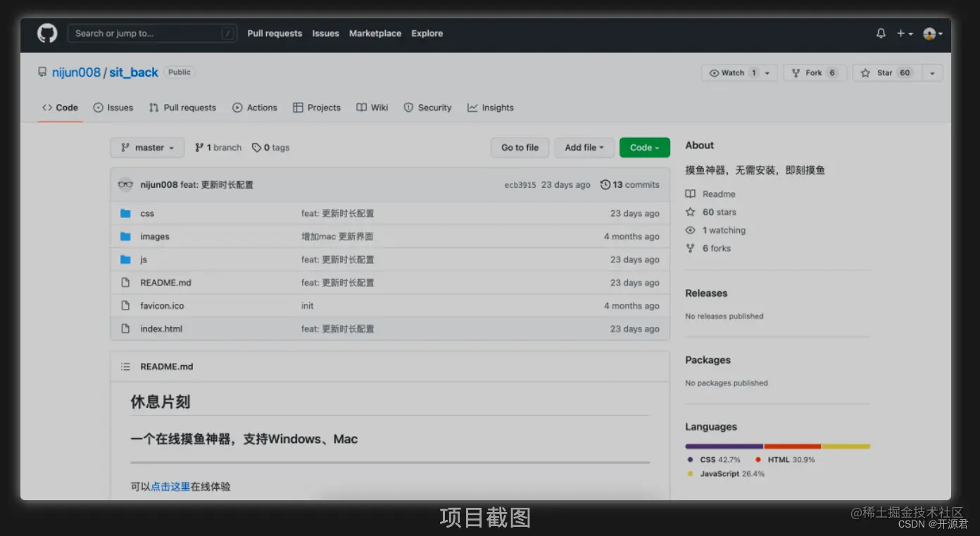Open the Packages heading link
Screen dimensions: 980x536
(x=708, y=360)
